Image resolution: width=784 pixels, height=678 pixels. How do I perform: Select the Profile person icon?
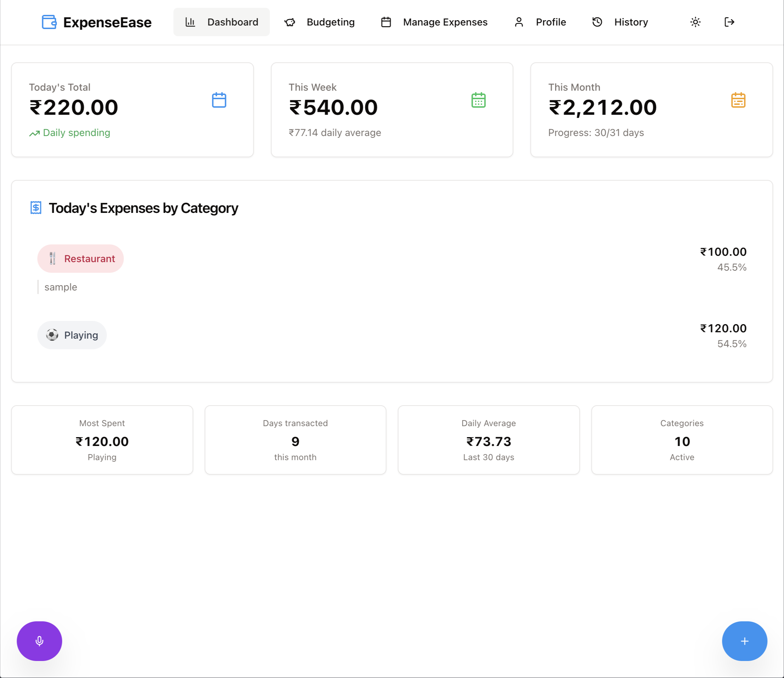tap(518, 22)
